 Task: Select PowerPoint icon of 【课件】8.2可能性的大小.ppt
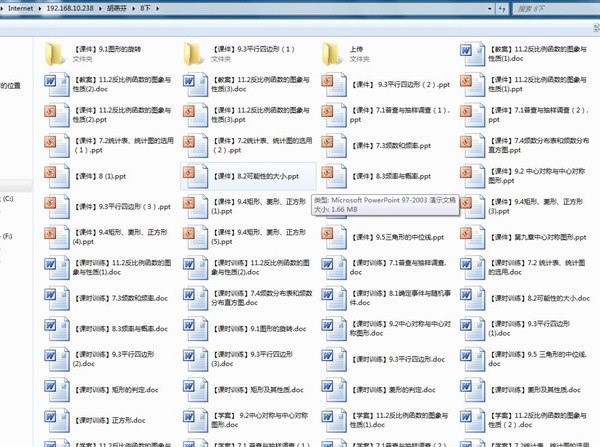195,176
